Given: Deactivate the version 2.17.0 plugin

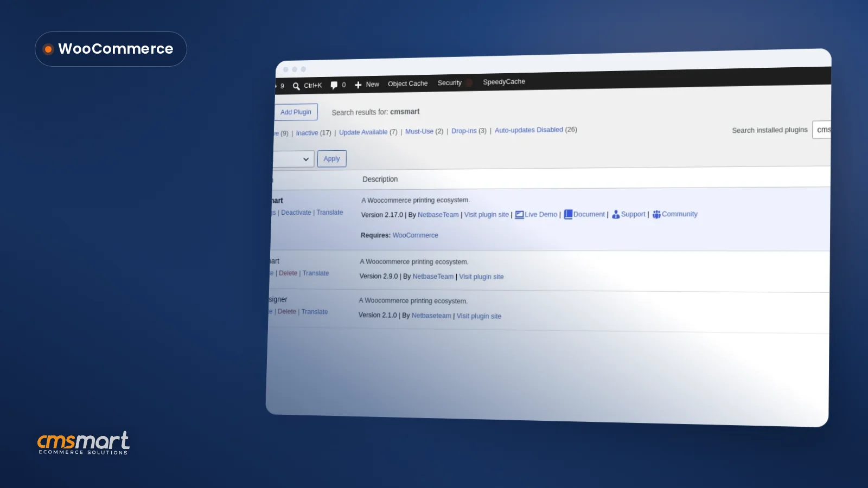Looking at the screenshot, I should point(296,213).
